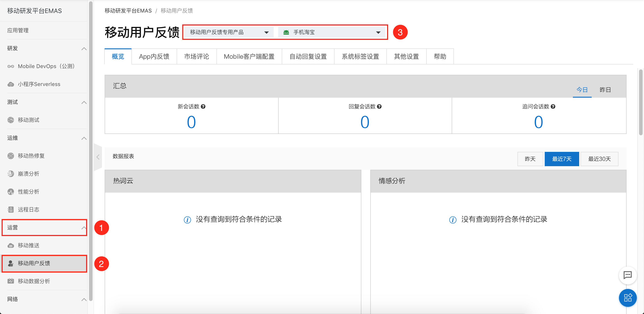
Task: Open the 手机淘宝 app dropdown
Action: point(332,32)
